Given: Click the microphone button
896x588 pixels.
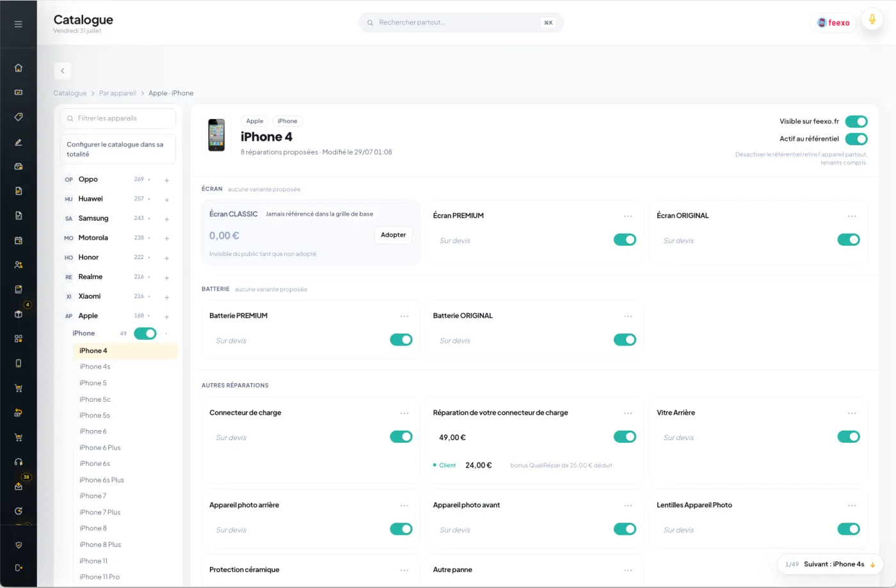Looking at the screenshot, I should click(x=872, y=19).
